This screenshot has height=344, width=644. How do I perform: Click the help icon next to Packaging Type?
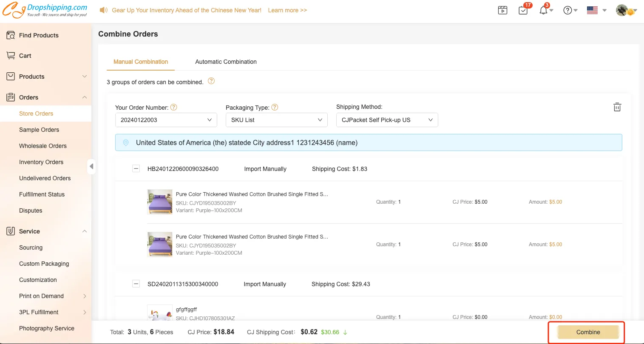275,107
